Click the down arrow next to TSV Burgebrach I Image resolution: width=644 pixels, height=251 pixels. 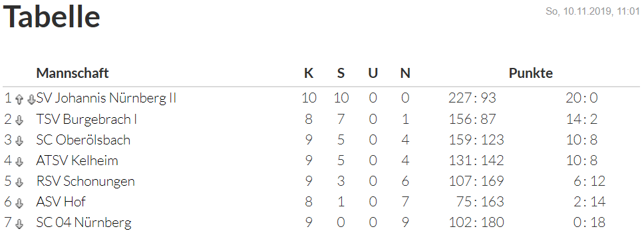click(19, 120)
